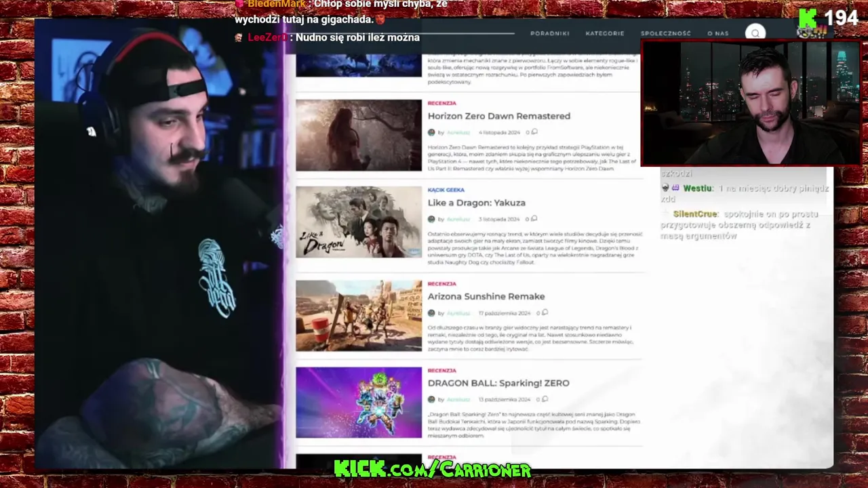Screen dimensions: 868x488
Task: Click chat username SilentCrue
Action: 695,214
